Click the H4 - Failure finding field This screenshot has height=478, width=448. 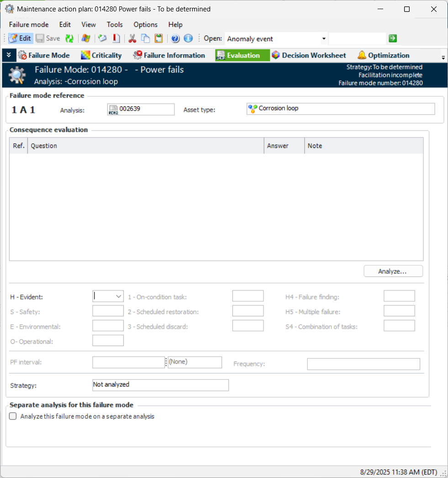(399, 296)
